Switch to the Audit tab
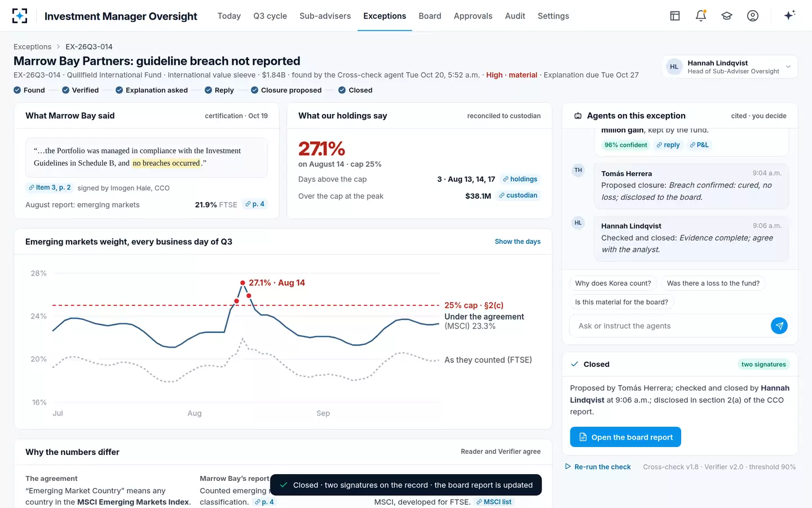Viewport: 812px width, 508px height. point(515,16)
